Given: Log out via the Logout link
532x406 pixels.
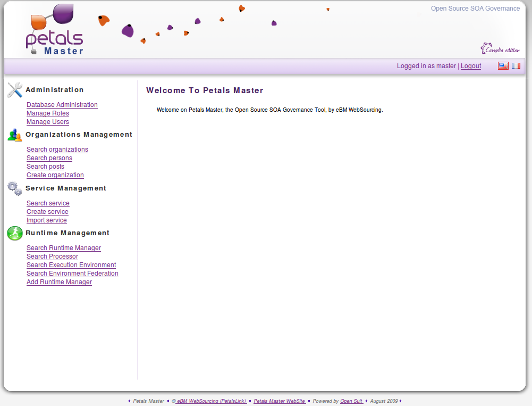Looking at the screenshot, I should coord(470,66).
